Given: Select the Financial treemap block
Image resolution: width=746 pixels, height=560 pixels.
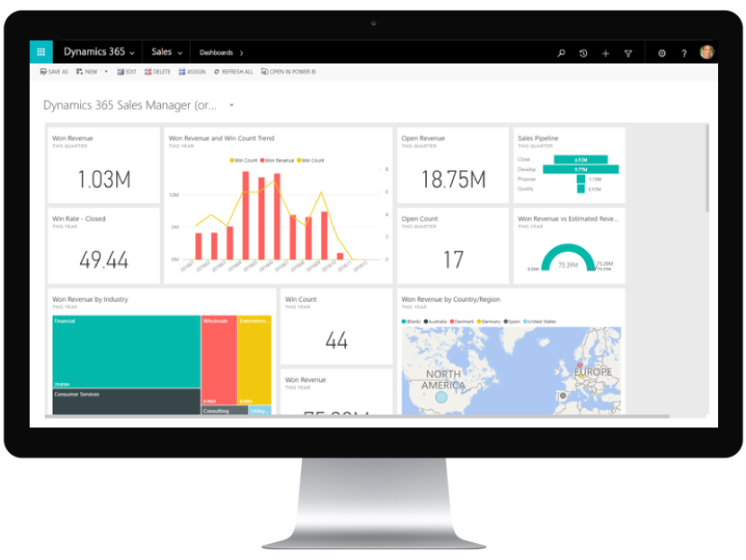Looking at the screenshot, I should 126,351.
